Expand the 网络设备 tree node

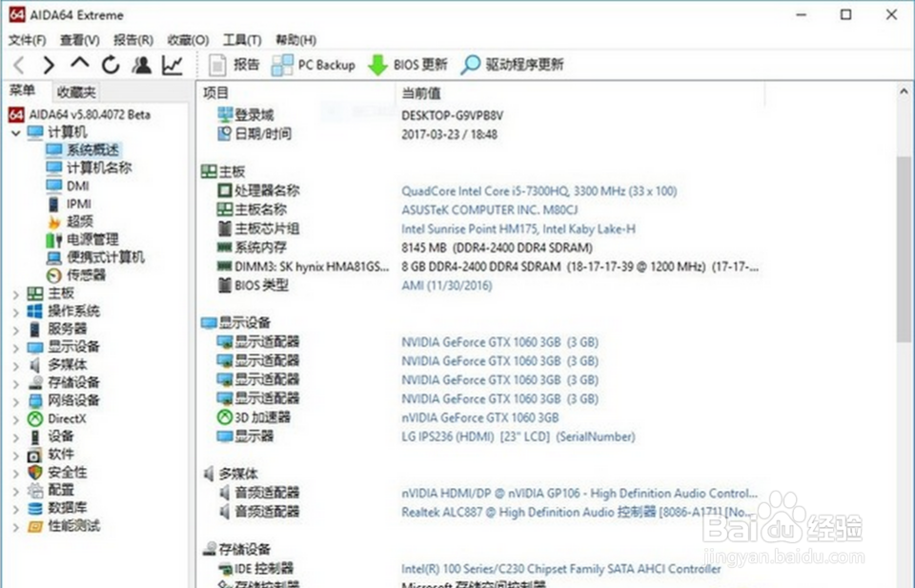click(16, 402)
